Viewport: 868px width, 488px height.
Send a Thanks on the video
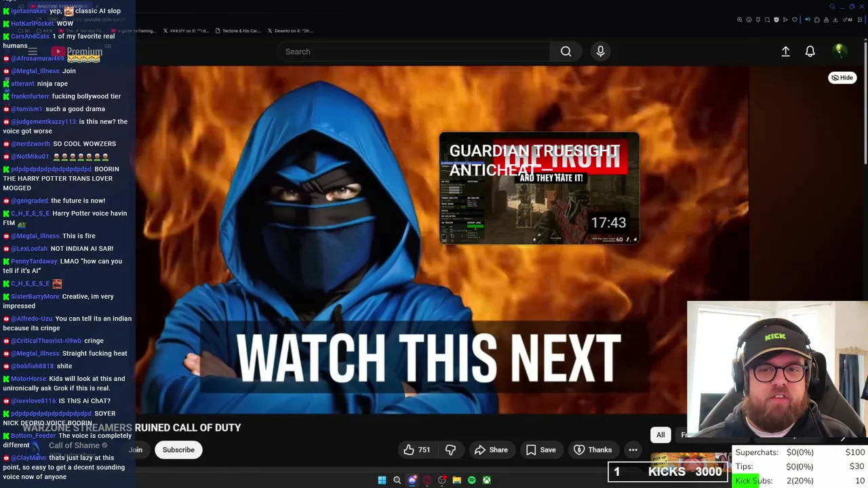coord(592,449)
